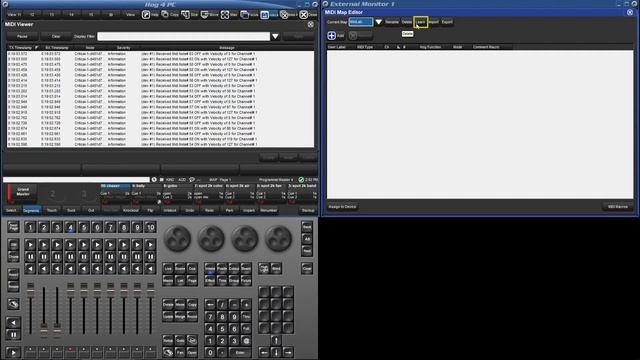Select playback master choose button 10
The image size is (640, 360).
150,227
